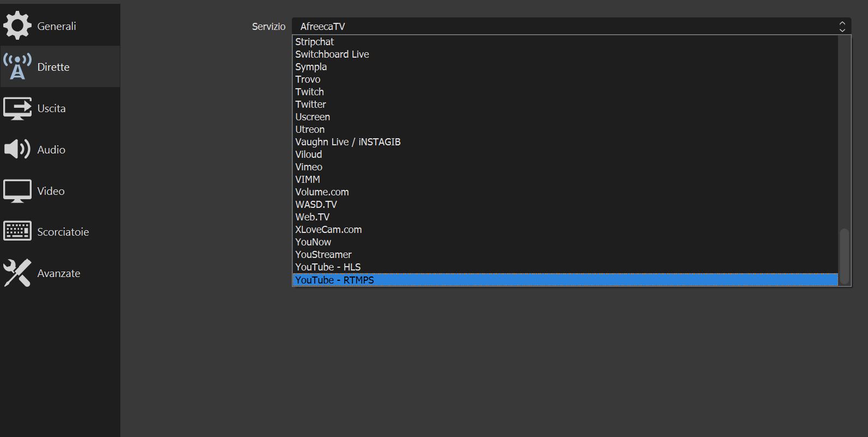The width and height of the screenshot is (868, 437).
Task: Click the Generali gear icon
Action: tap(17, 26)
